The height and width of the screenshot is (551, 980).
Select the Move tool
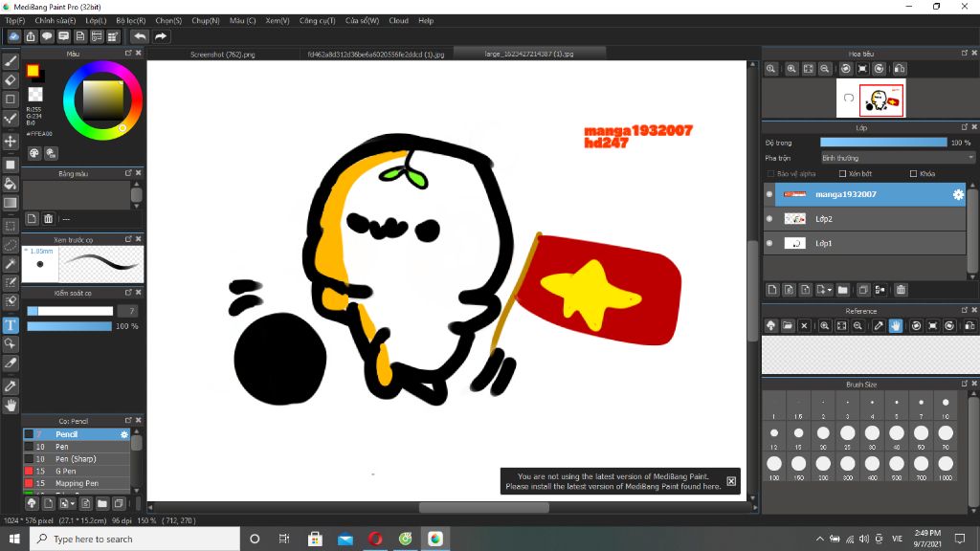(10, 142)
